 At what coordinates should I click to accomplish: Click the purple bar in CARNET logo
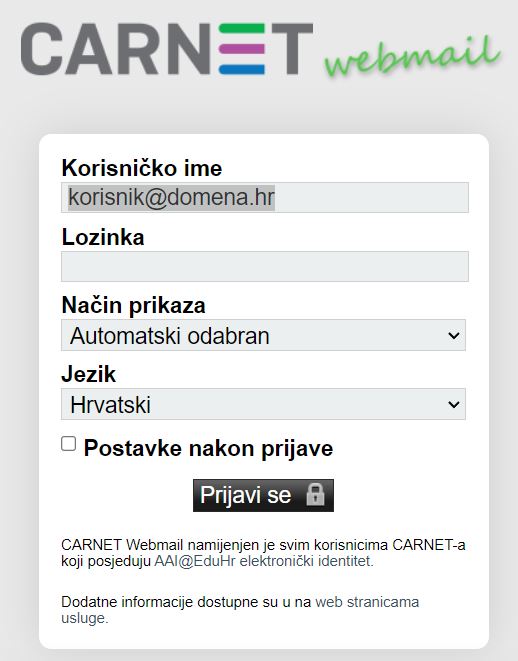[x=242, y=49]
